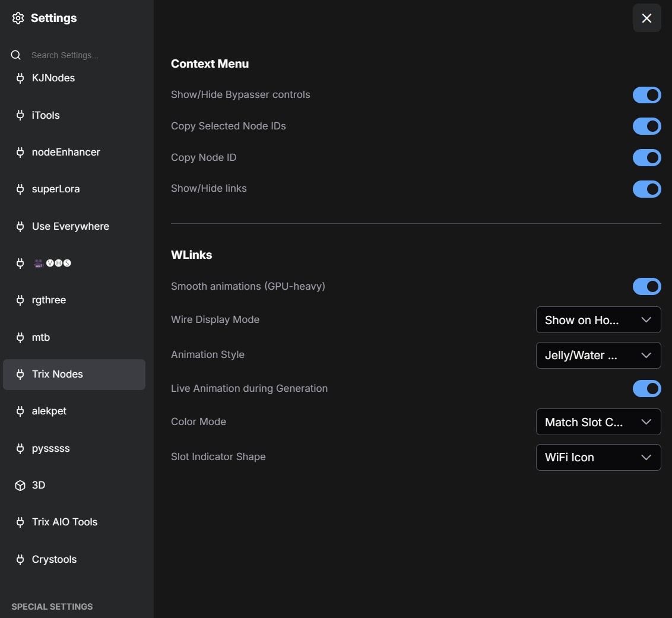The width and height of the screenshot is (672, 618).
Task: Click the plug icon beside rgthree
Action: [x=20, y=300]
